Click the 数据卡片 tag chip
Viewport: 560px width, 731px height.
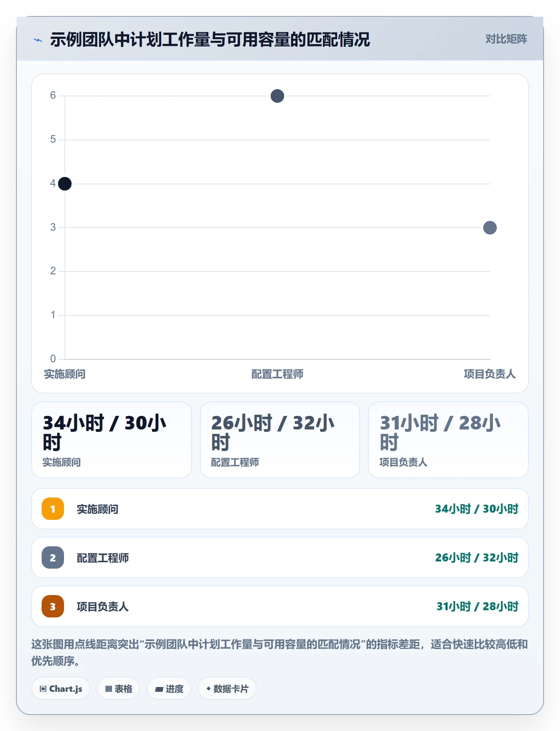pos(227,688)
